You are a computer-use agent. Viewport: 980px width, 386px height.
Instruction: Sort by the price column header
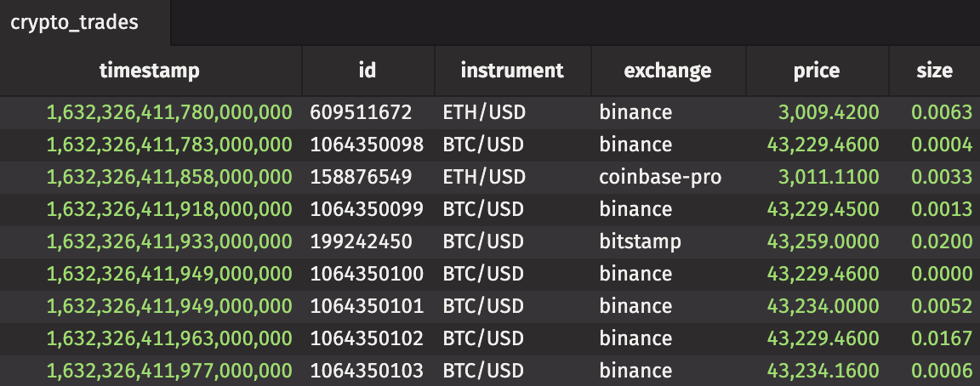click(x=816, y=71)
